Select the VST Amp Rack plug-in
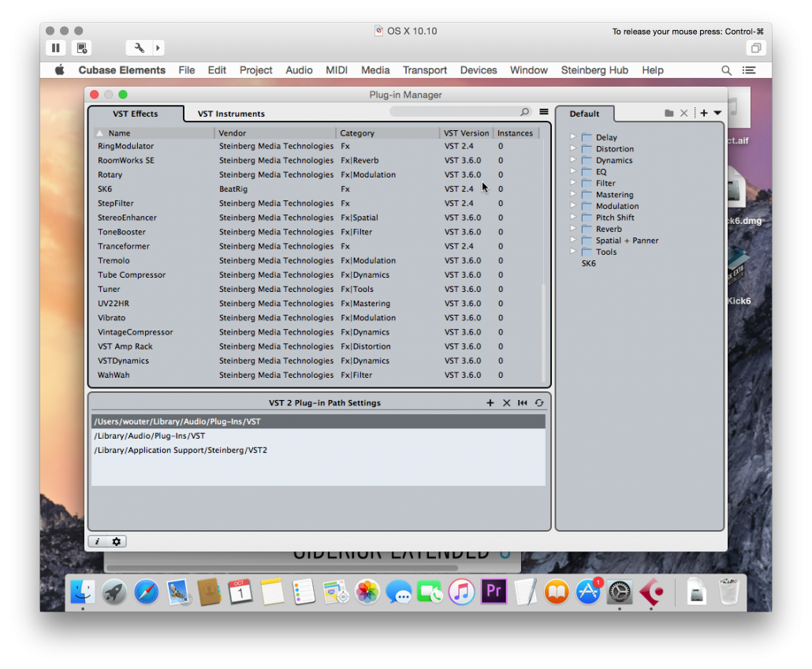This screenshot has height=669, width=812. [317, 346]
